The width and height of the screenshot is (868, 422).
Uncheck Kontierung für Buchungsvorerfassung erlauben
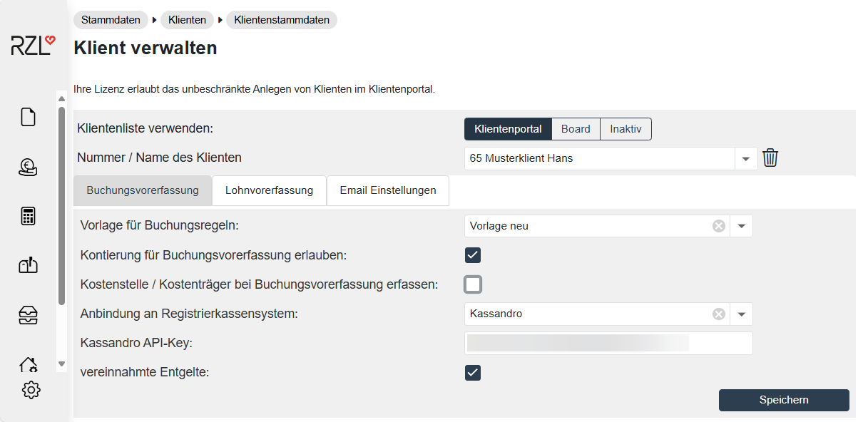point(473,255)
